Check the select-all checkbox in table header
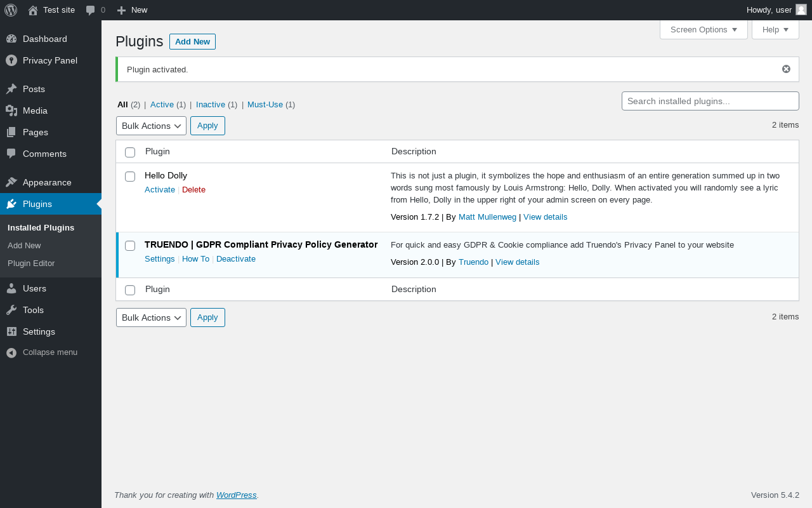Viewport: 812px width, 508px height. pyautogui.click(x=130, y=152)
